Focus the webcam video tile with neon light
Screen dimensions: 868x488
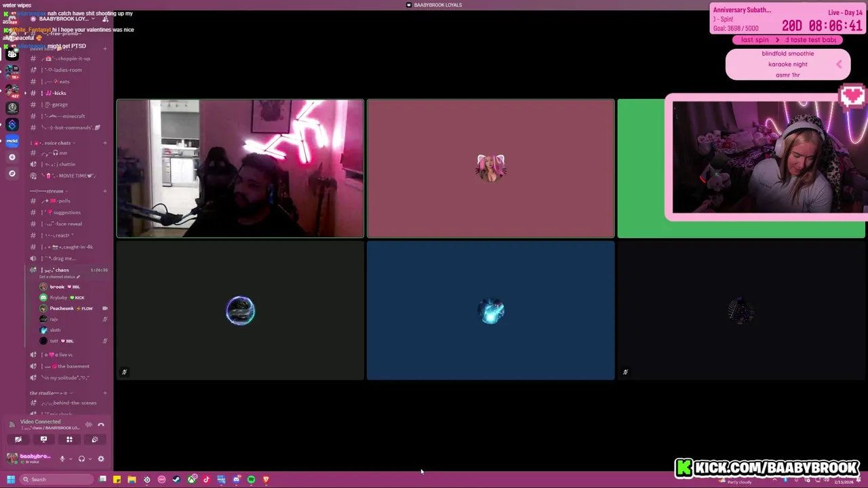pyautogui.click(x=240, y=169)
